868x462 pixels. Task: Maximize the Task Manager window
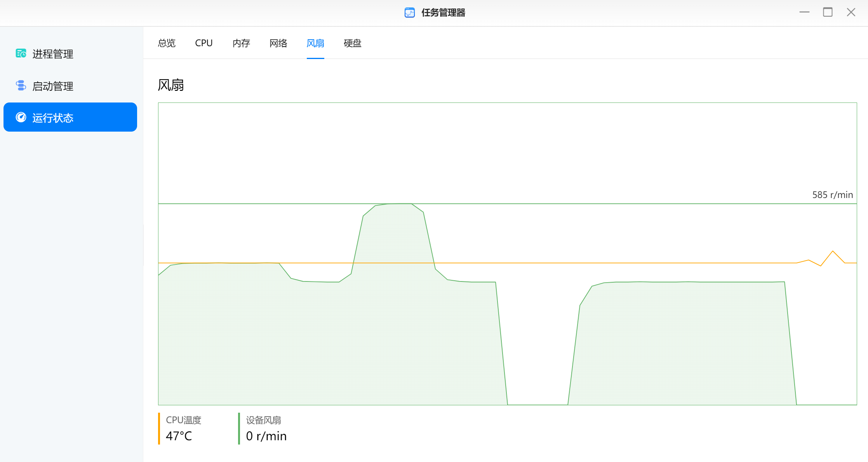pyautogui.click(x=828, y=12)
